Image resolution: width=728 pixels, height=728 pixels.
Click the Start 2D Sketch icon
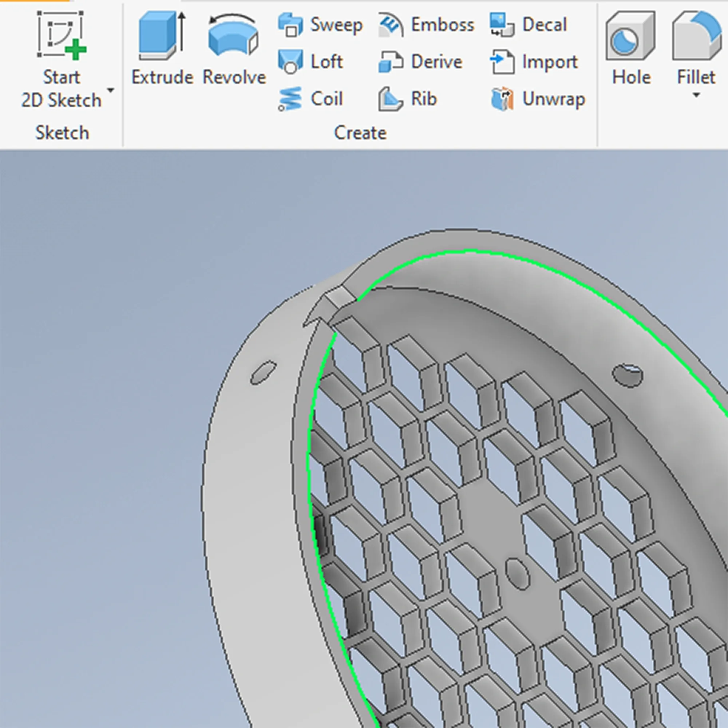(x=62, y=35)
